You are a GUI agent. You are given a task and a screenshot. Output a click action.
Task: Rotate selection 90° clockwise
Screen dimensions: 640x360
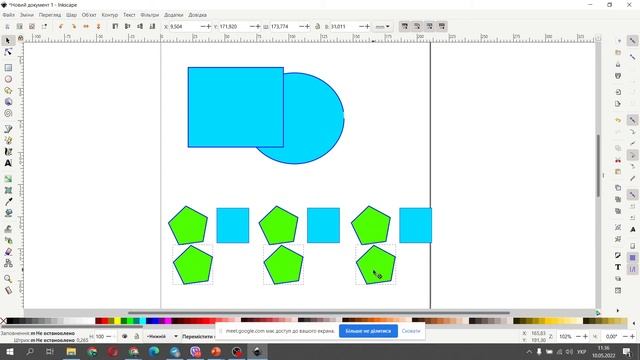pos(73,26)
